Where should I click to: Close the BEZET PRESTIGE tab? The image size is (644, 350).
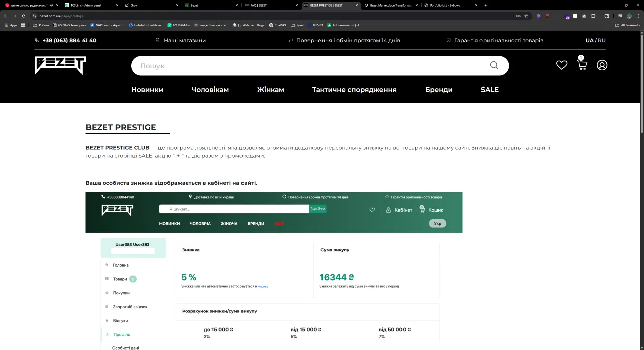coord(357,5)
